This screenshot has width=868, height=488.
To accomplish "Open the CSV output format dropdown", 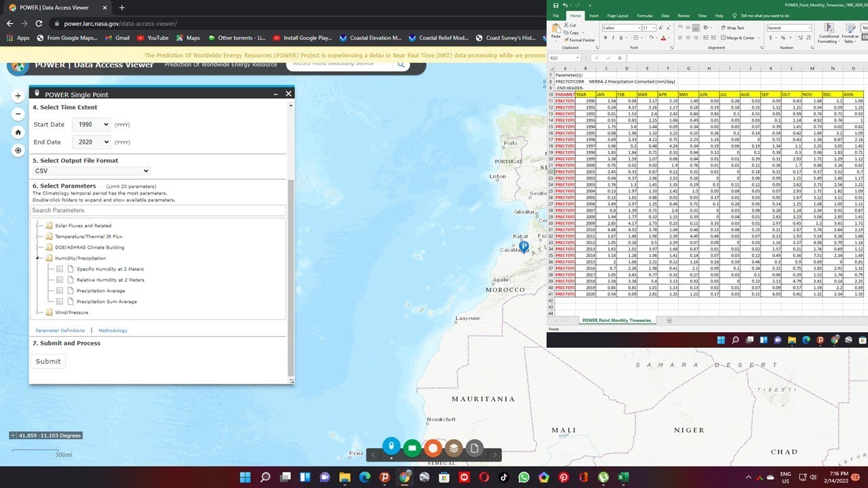I will click(x=91, y=171).
